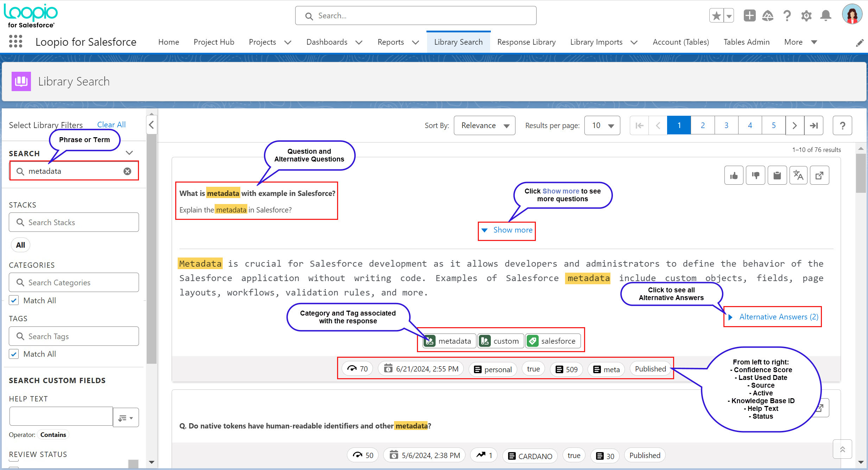Expand Alternative Answers (2)
868x470 pixels.
773,317
